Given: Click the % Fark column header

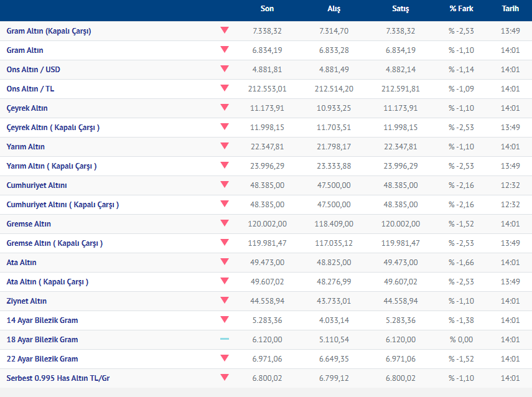Looking at the screenshot, I should pos(461,9).
